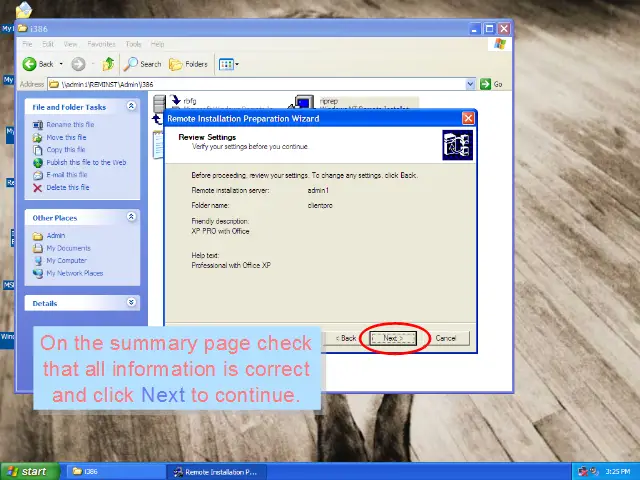This screenshot has height=480, width=640.
Task: Click Delete this file link
Action: point(68,187)
